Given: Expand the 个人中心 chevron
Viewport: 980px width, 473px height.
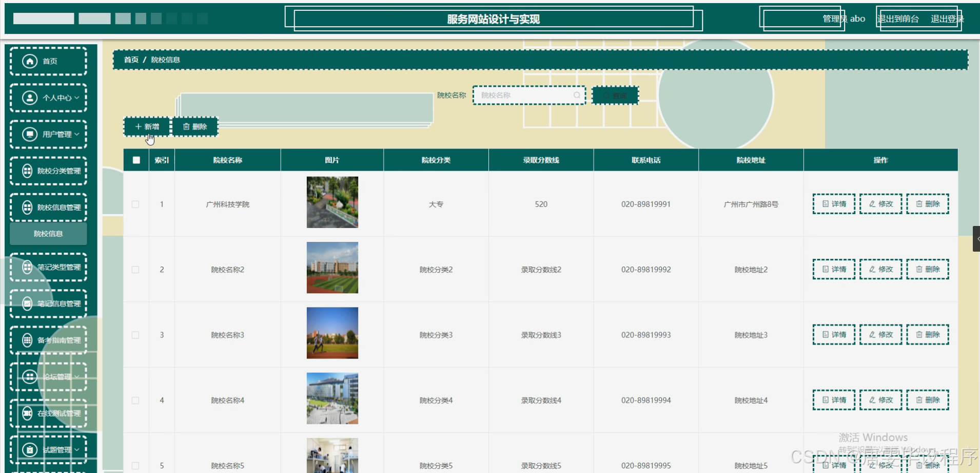Looking at the screenshot, I should (77, 98).
